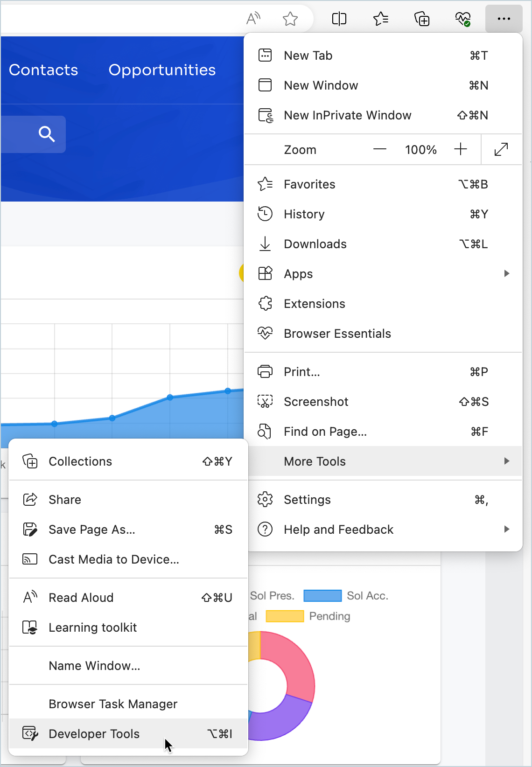Viewport: 532px width, 767px height.
Task: Enter full screen with the expand arrows icon
Action: tap(501, 149)
